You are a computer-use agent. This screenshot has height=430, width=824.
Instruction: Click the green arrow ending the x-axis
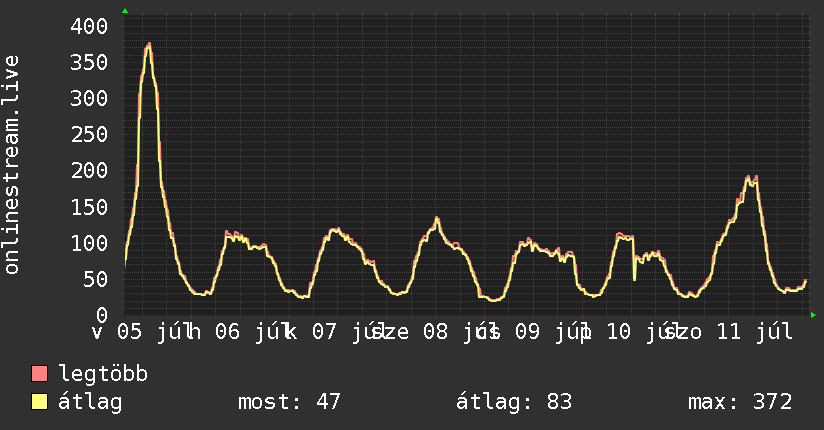click(813, 315)
